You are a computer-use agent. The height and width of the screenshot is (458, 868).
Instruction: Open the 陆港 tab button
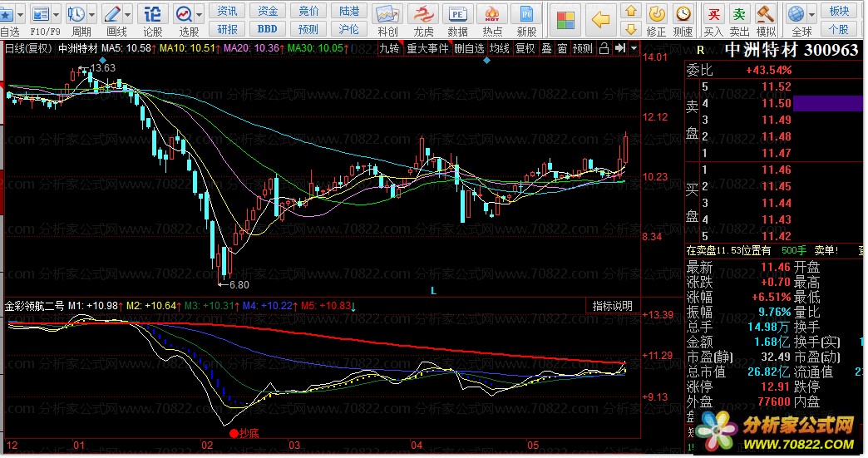[x=348, y=11]
